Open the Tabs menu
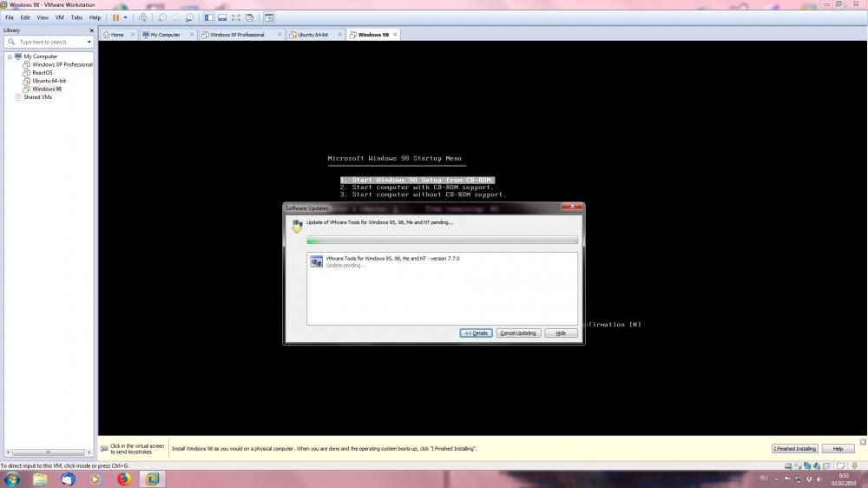The image size is (868, 488). click(76, 17)
